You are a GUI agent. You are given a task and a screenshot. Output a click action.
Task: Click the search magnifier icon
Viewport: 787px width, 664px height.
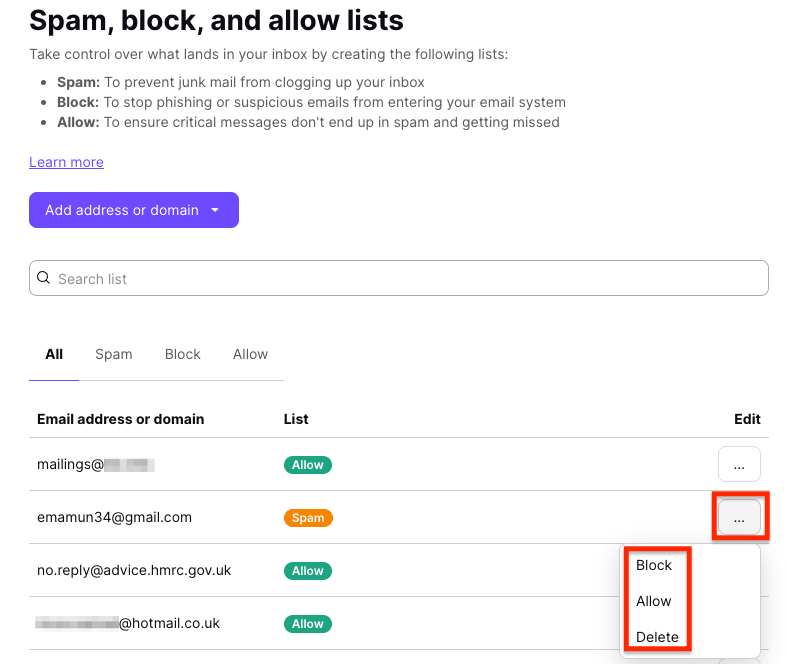(x=44, y=278)
